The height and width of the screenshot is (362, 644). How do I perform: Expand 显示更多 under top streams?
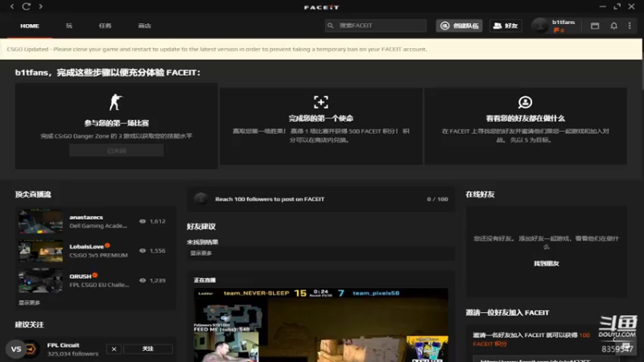(x=29, y=303)
